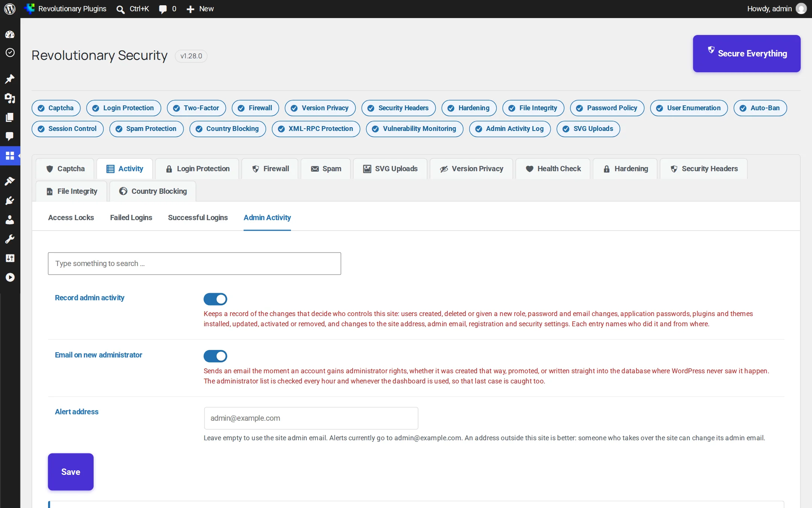Open the Login Protection tab
812x508 pixels.
pos(197,169)
